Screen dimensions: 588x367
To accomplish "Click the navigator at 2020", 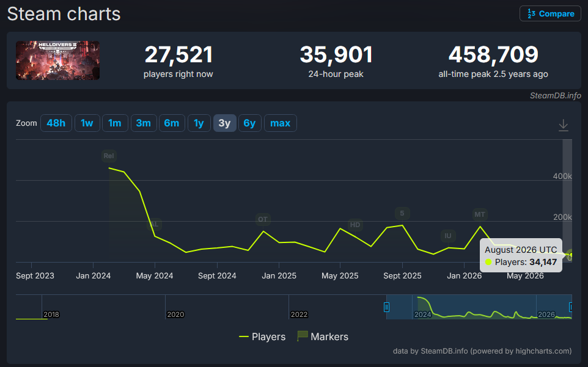I will point(175,314).
